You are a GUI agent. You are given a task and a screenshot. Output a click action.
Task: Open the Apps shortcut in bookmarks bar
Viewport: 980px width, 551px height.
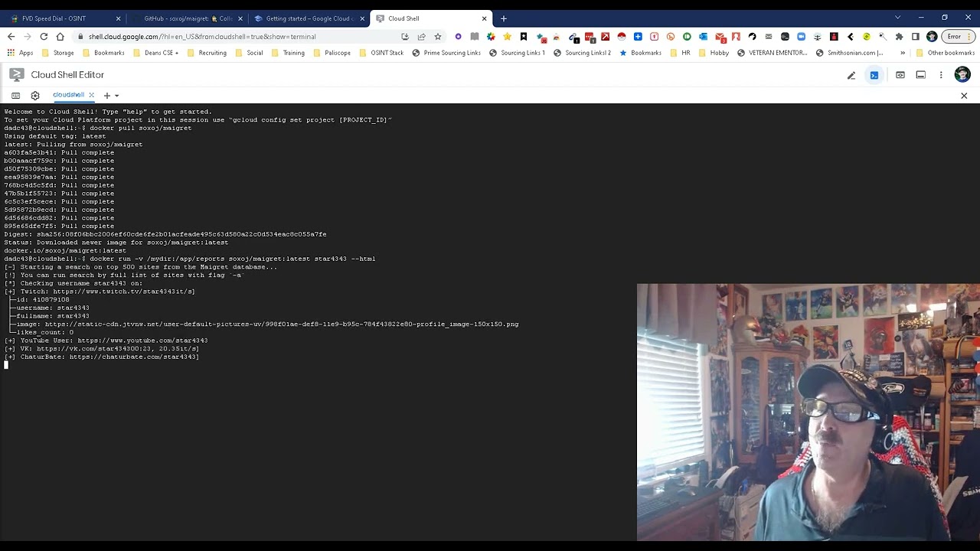click(x=21, y=53)
